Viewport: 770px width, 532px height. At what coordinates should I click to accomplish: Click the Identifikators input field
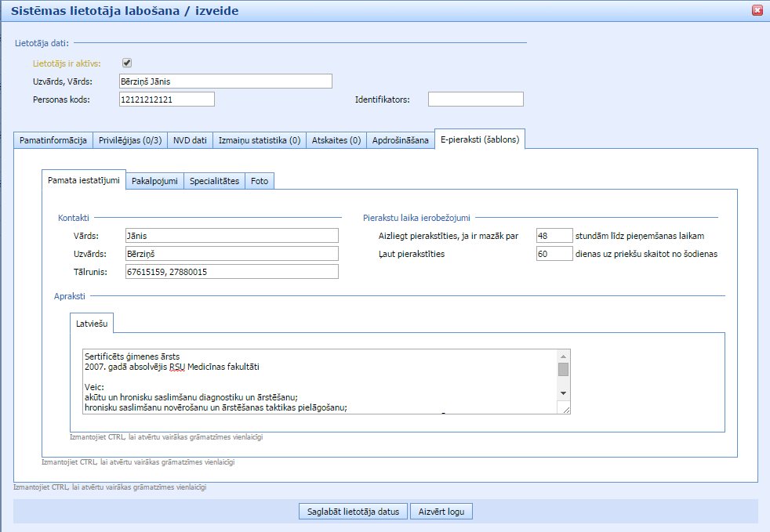(x=475, y=100)
